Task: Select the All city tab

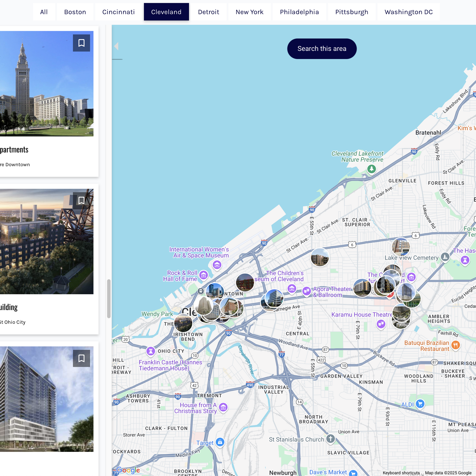Action: pos(44,12)
